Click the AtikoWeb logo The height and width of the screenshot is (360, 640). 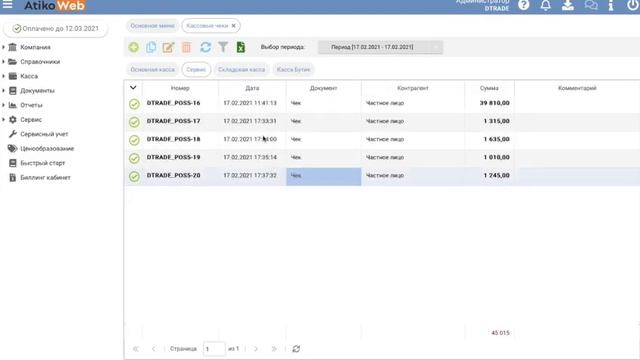(x=54, y=6)
